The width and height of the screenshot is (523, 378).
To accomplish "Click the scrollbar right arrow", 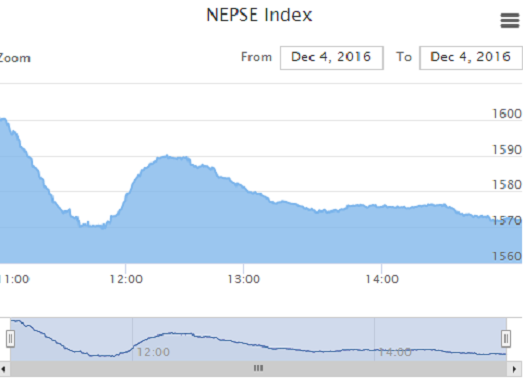I will (515, 369).
